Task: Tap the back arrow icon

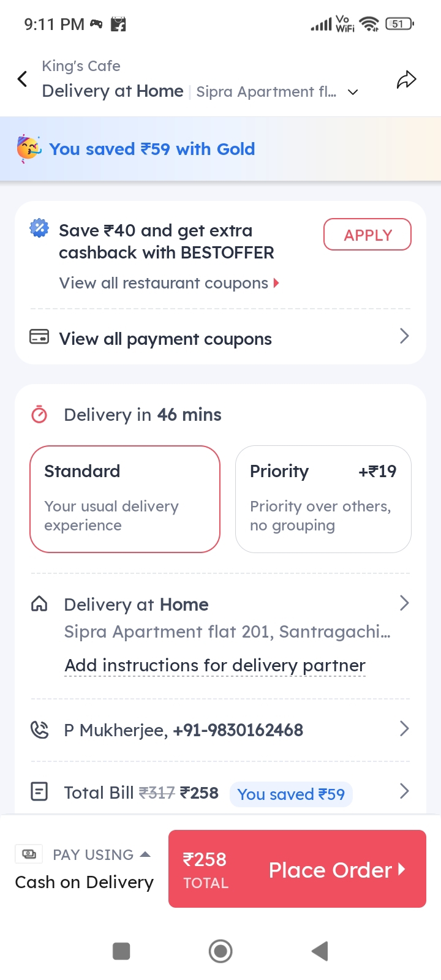Action: click(23, 79)
